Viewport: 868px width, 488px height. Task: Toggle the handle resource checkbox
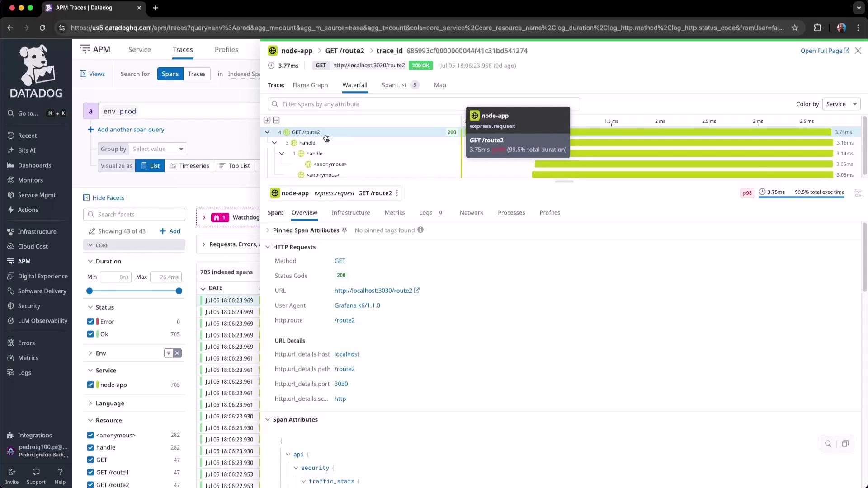pyautogui.click(x=90, y=448)
